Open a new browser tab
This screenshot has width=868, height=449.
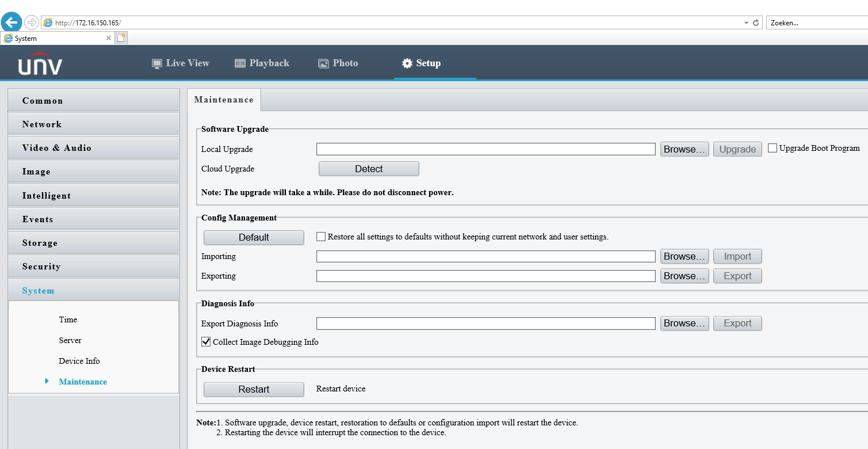pyautogui.click(x=121, y=38)
